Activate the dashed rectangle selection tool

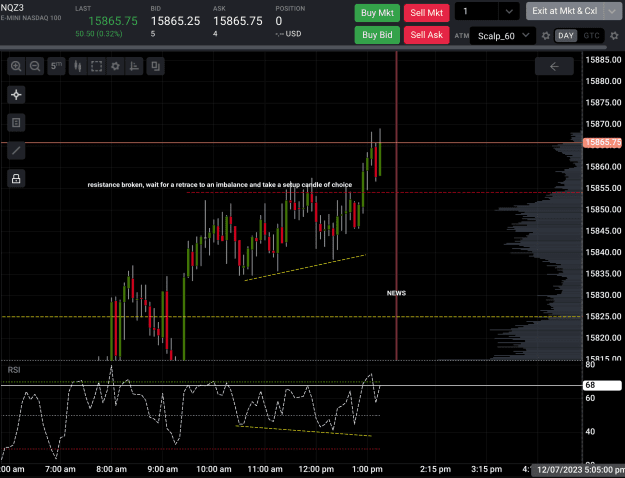[x=96, y=66]
